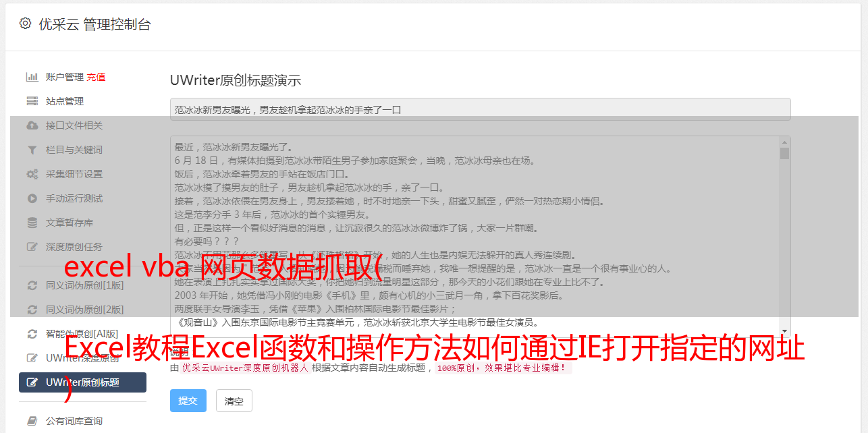Click the blue 提交 submit button
This screenshot has height=433, width=868.
(x=188, y=401)
